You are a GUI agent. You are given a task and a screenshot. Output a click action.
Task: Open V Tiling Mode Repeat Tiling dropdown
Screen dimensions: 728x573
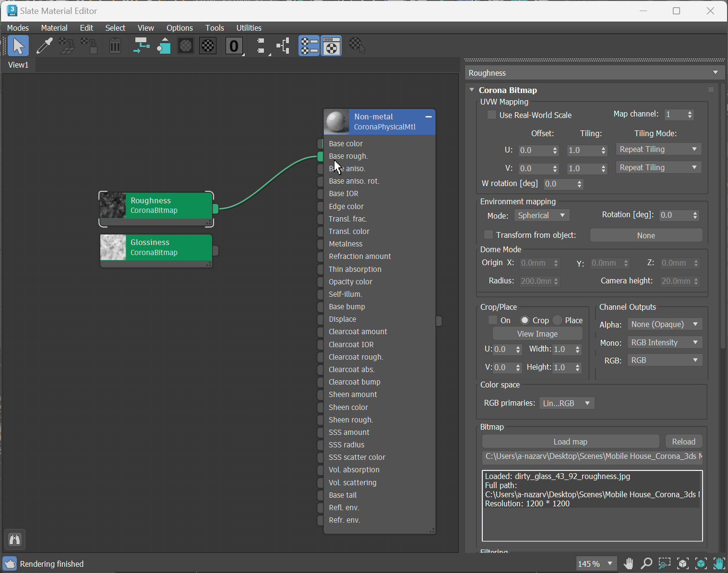658,168
